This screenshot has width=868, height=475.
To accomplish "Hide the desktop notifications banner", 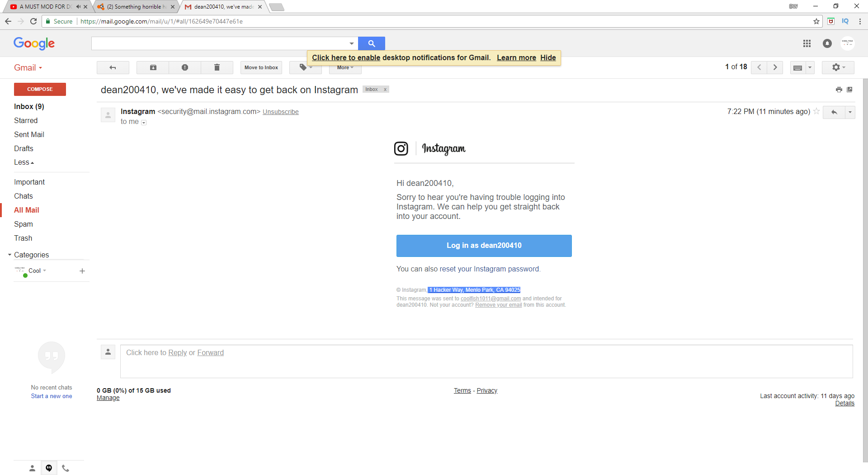I will click(x=548, y=57).
